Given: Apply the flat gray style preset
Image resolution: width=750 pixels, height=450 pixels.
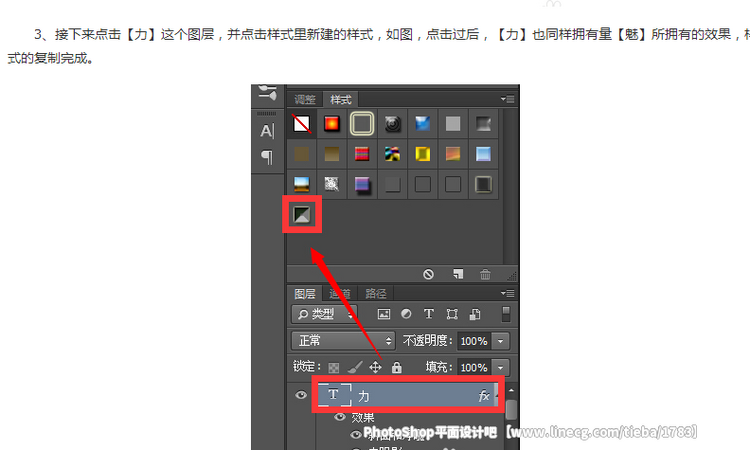Looking at the screenshot, I should pyautogui.click(x=453, y=124).
